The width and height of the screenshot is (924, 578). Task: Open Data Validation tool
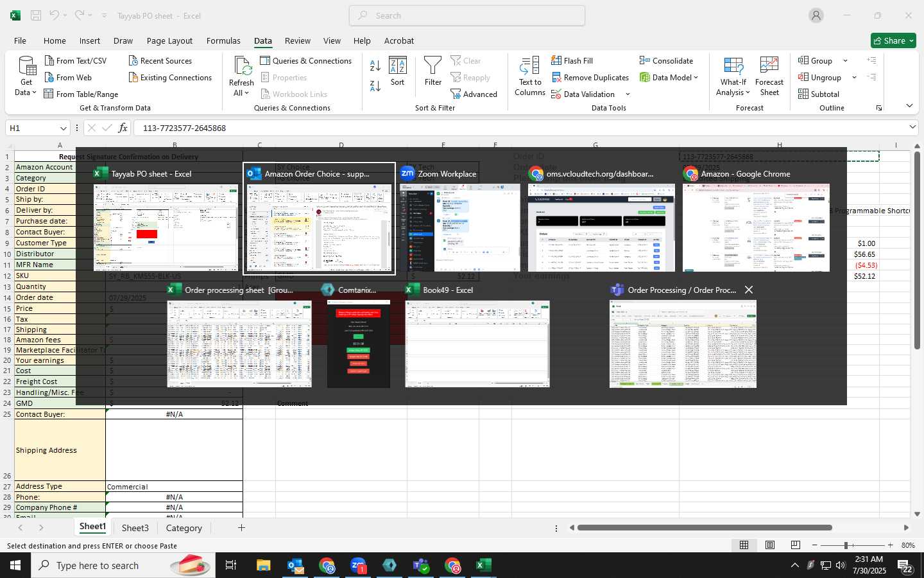click(583, 94)
